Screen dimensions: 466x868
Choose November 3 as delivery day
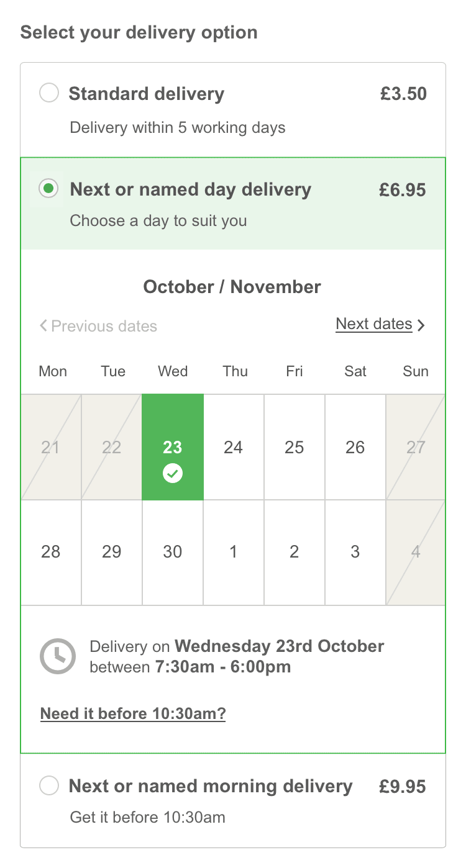coord(355,551)
